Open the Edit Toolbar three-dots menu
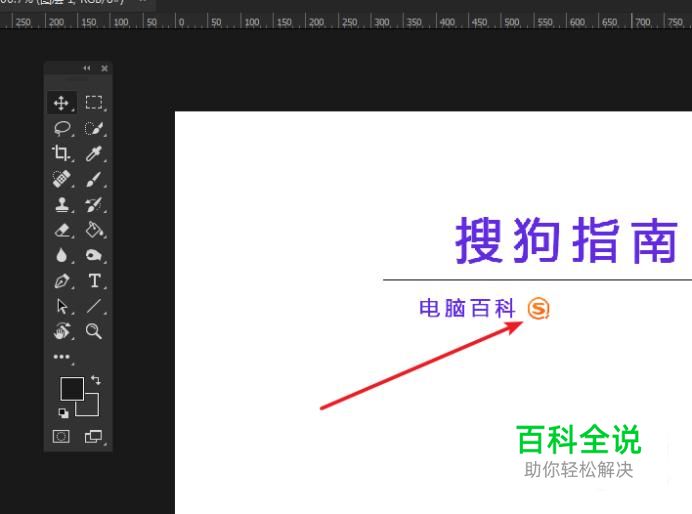Image resolution: width=692 pixels, height=514 pixels. coord(61,356)
